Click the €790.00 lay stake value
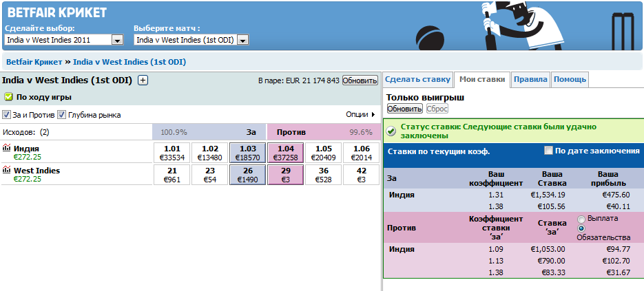 coord(552,261)
